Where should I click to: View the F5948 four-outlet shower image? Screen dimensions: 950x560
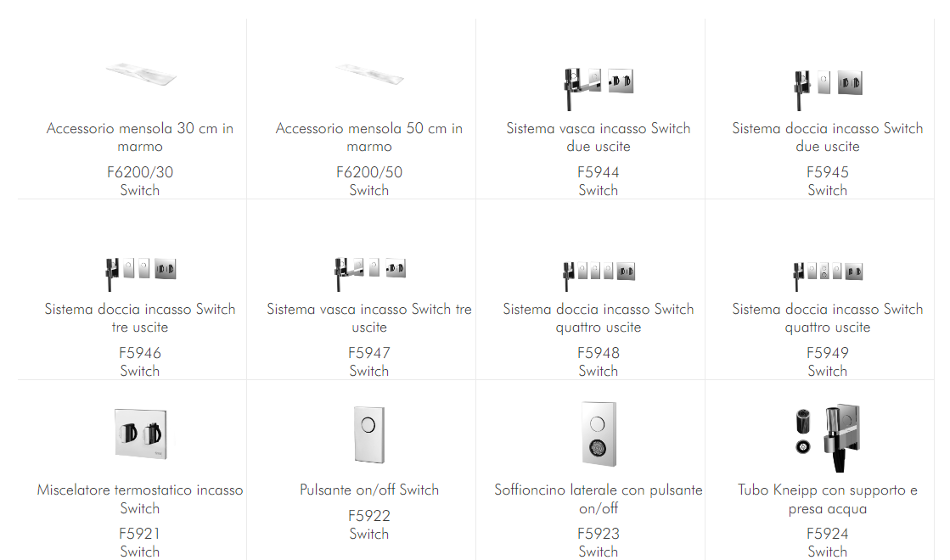pos(598,272)
